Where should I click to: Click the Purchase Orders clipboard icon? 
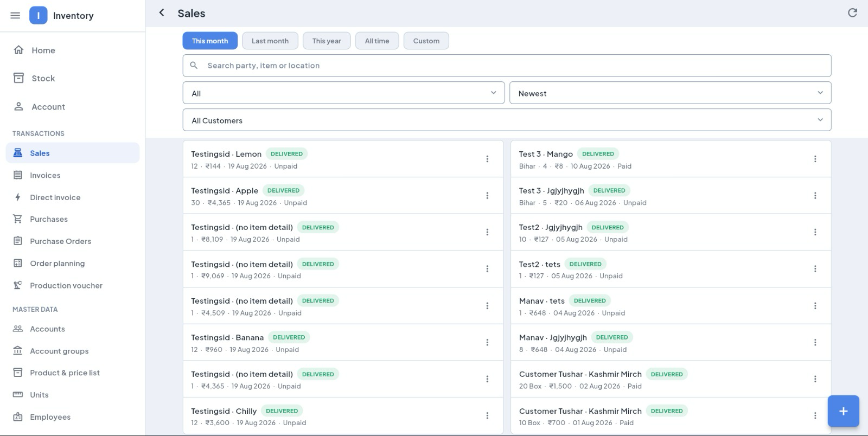[x=18, y=241]
